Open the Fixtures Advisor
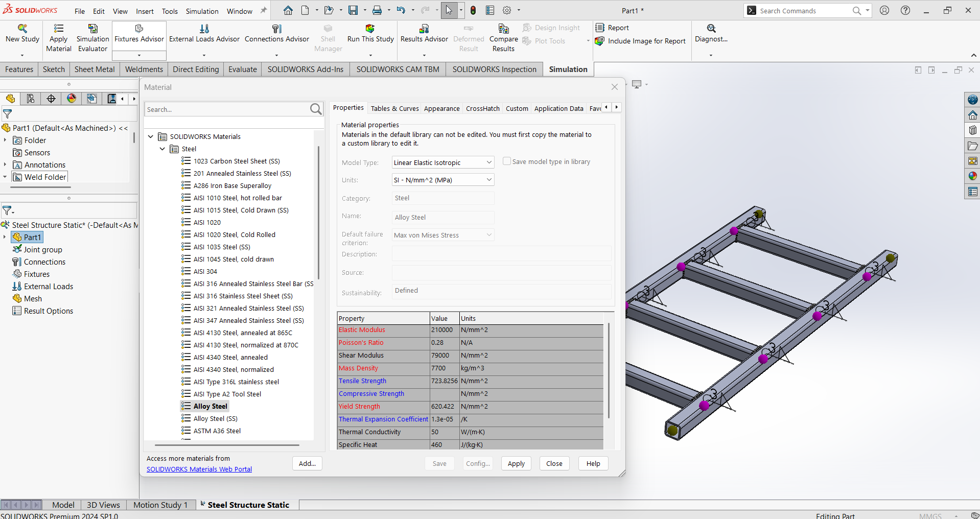Screen dimensions: 980x519 139,34
